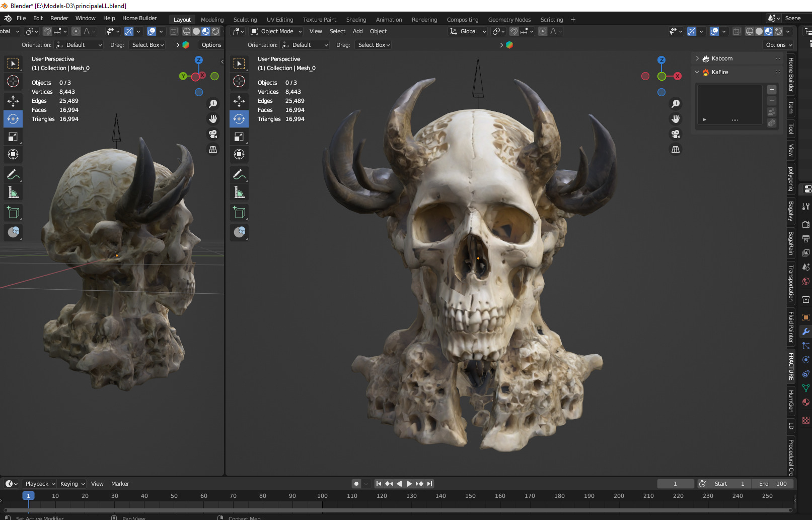
Task: Click the red Z-axis view gizmo X handle in right viewport
Action: [678, 76]
